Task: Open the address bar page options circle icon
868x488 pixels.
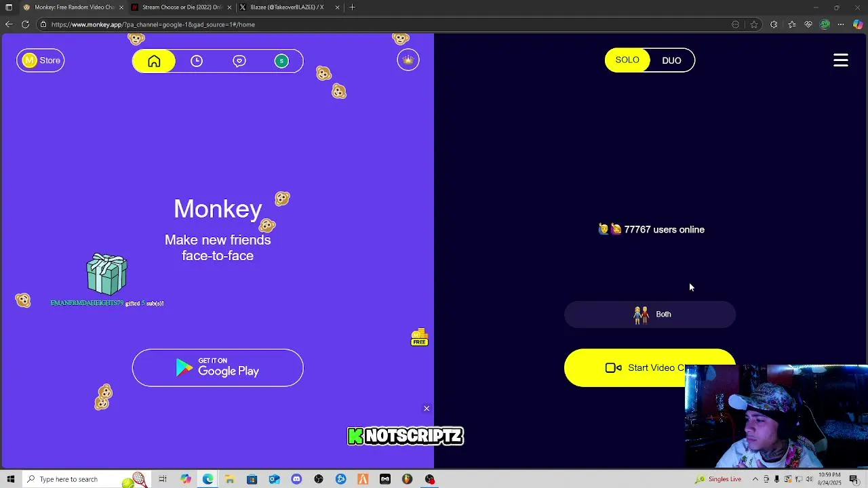Action: (736, 24)
